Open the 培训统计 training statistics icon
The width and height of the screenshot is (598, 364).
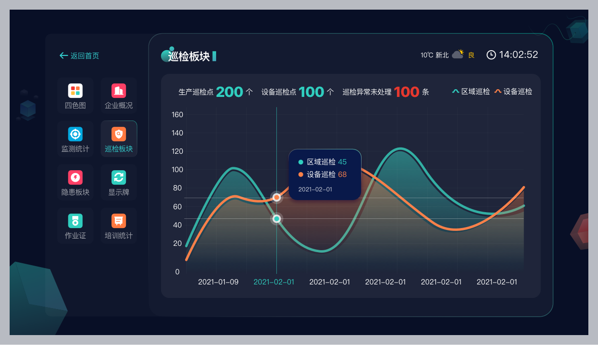[119, 221]
